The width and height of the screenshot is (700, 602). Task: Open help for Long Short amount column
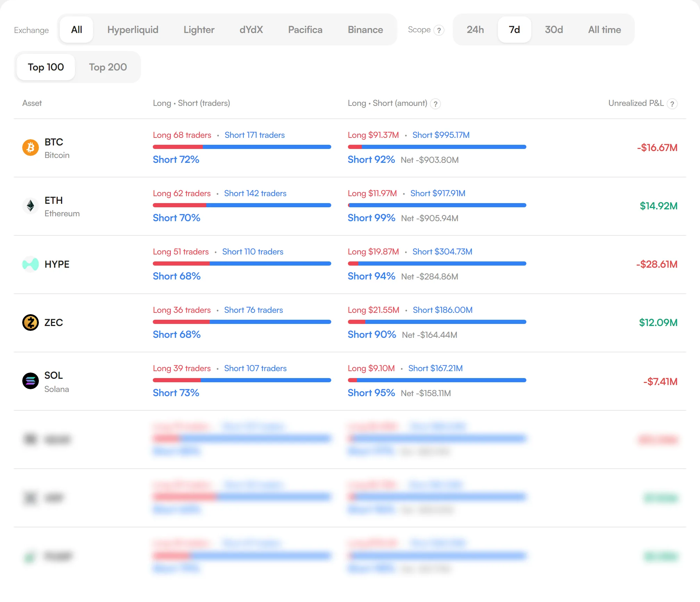[x=435, y=104]
